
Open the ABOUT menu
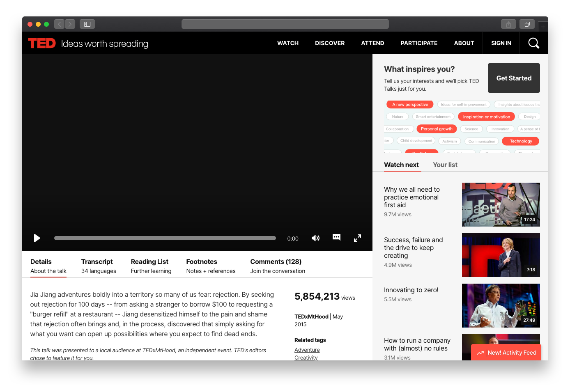click(x=464, y=43)
